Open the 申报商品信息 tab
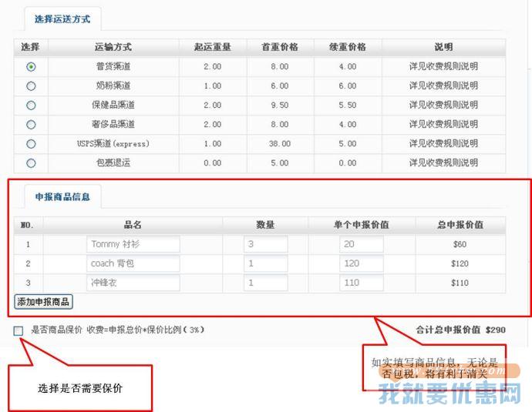Image resolution: width=532 pixels, height=412 pixels. click(x=62, y=197)
